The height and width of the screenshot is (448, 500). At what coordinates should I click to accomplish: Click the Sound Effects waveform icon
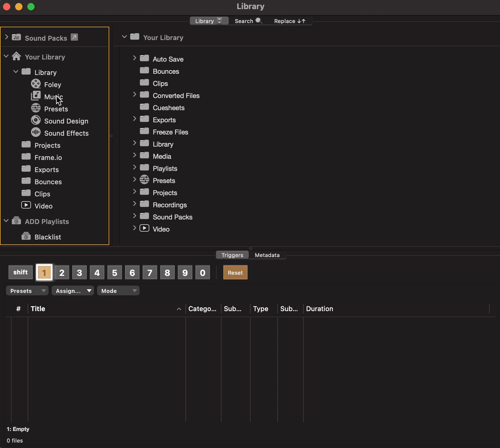click(36, 132)
